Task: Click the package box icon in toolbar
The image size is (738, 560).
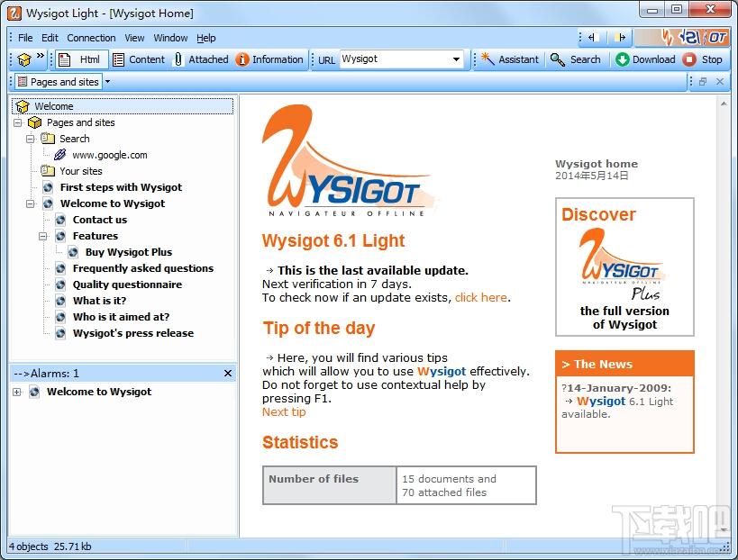Action: [23, 59]
